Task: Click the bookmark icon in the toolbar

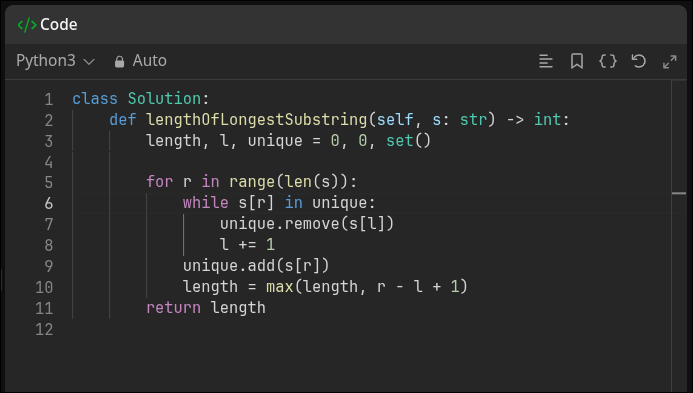Action: (577, 61)
